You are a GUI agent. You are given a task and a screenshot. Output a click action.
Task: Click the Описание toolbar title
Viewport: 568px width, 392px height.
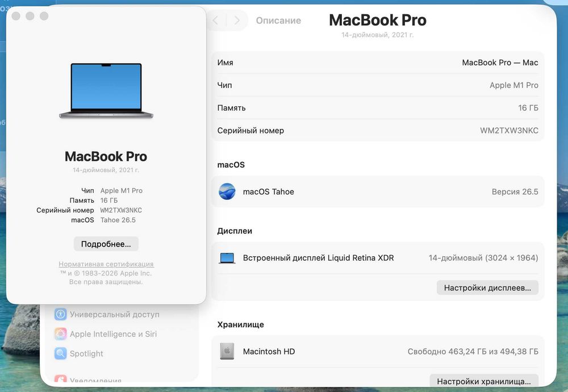click(278, 20)
